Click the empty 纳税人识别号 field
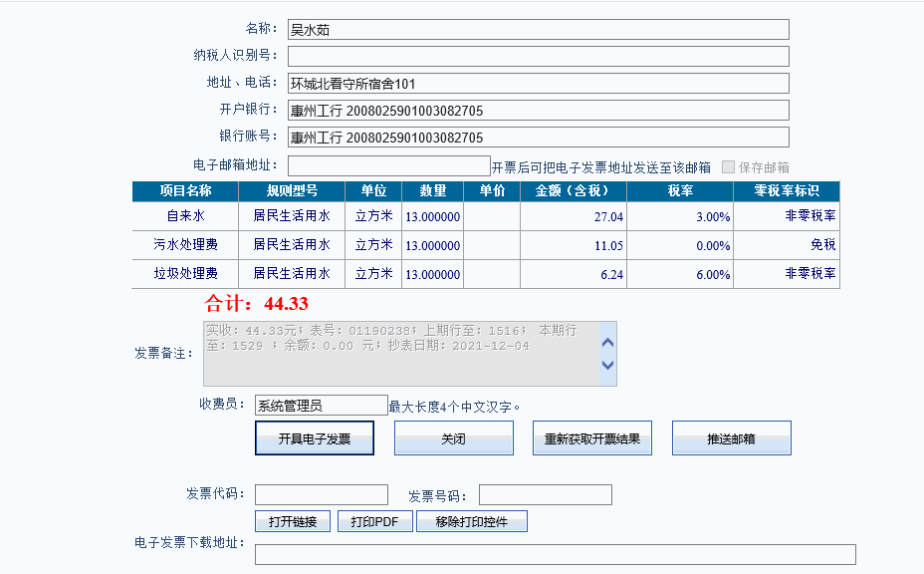 coord(538,57)
